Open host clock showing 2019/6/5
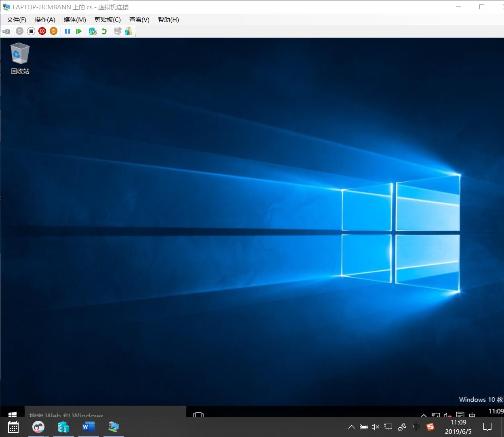 (x=458, y=427)
